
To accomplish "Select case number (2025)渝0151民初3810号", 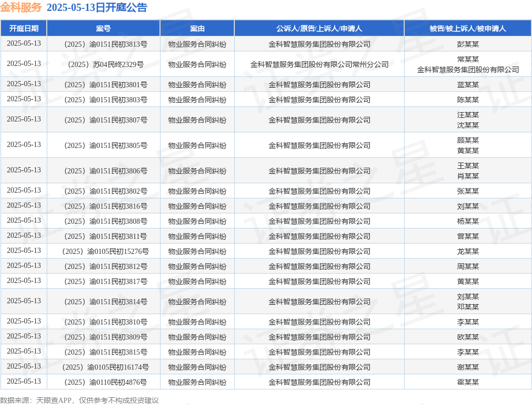I will pyautogui.click(x=105, y=322).
